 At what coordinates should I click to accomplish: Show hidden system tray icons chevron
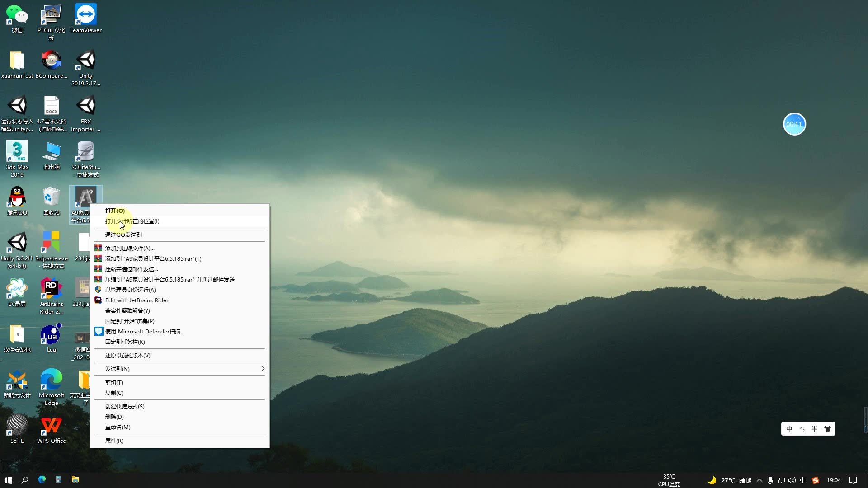[x=759, y=480]
